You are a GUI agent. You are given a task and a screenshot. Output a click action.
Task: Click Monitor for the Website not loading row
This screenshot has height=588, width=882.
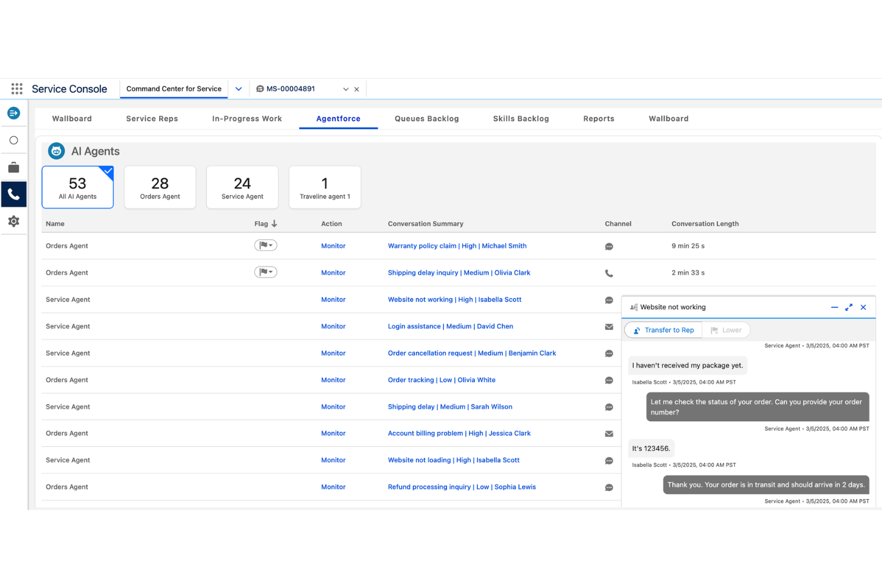pyautogui.click(x=333, y=460)
